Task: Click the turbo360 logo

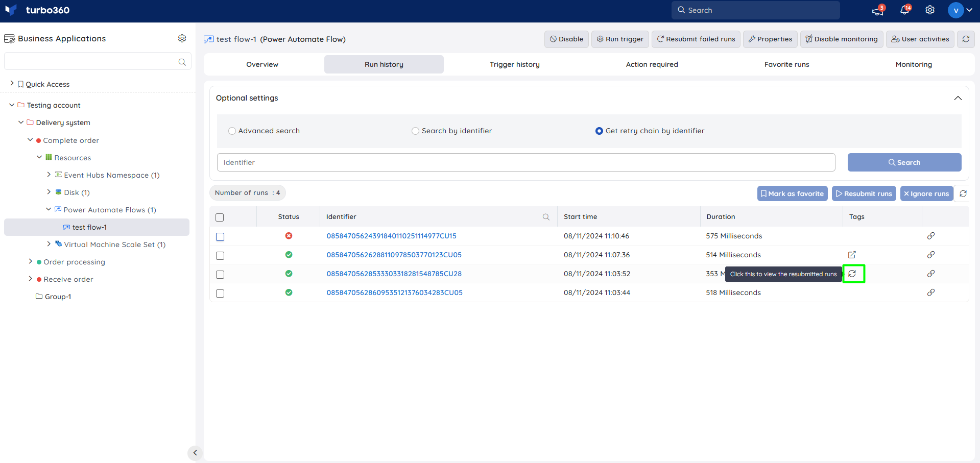Action: pos(37,10)
